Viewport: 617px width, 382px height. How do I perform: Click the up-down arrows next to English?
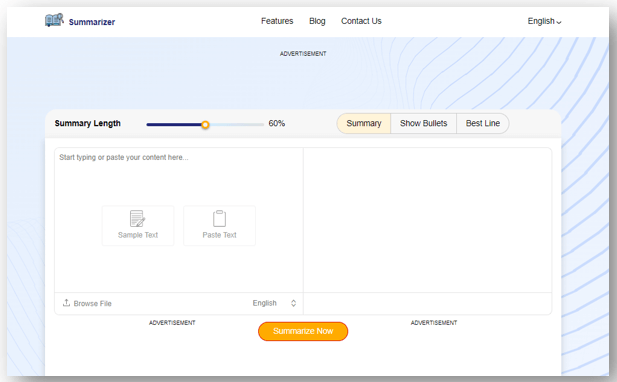pos(293,303)
